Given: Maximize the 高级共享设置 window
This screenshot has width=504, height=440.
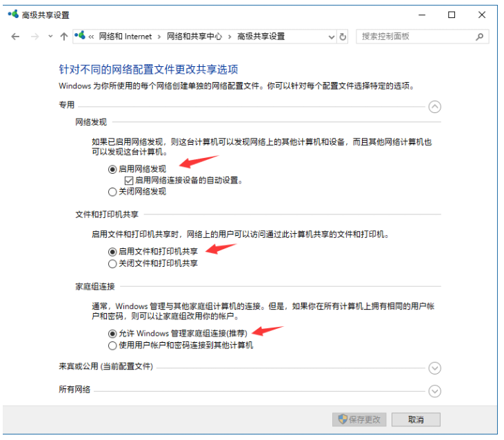Looking at the screenshot, I should (452, 14).
